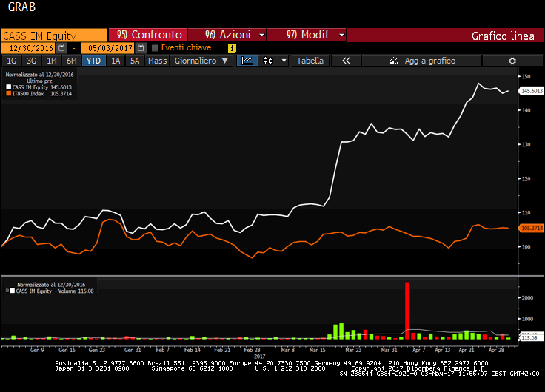Image resolution: width=545 pixels, height=392 pixels.
Task: Select the Mass time range button
Action: pos(157,61)
